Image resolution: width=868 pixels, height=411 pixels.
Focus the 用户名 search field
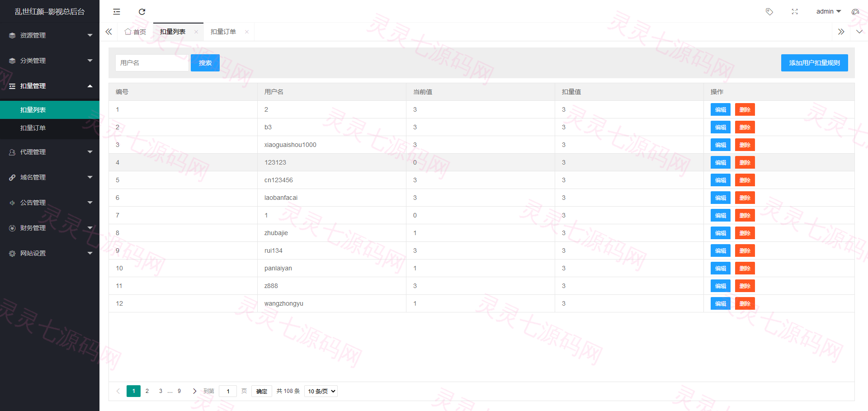click(152, 63)
